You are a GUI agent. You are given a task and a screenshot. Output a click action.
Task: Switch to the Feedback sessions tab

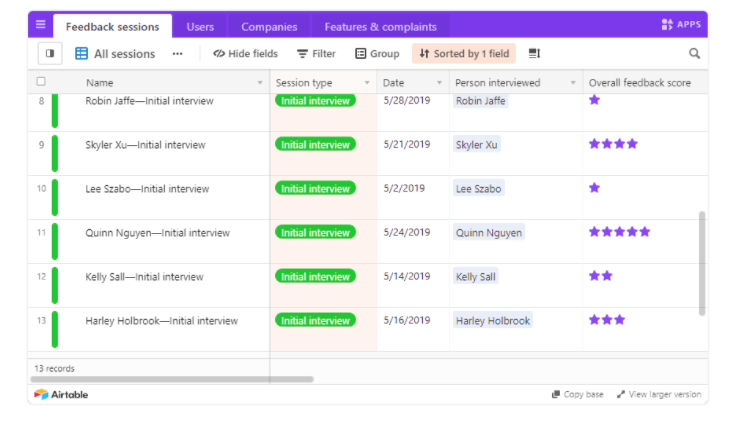(x=112, y=26)
